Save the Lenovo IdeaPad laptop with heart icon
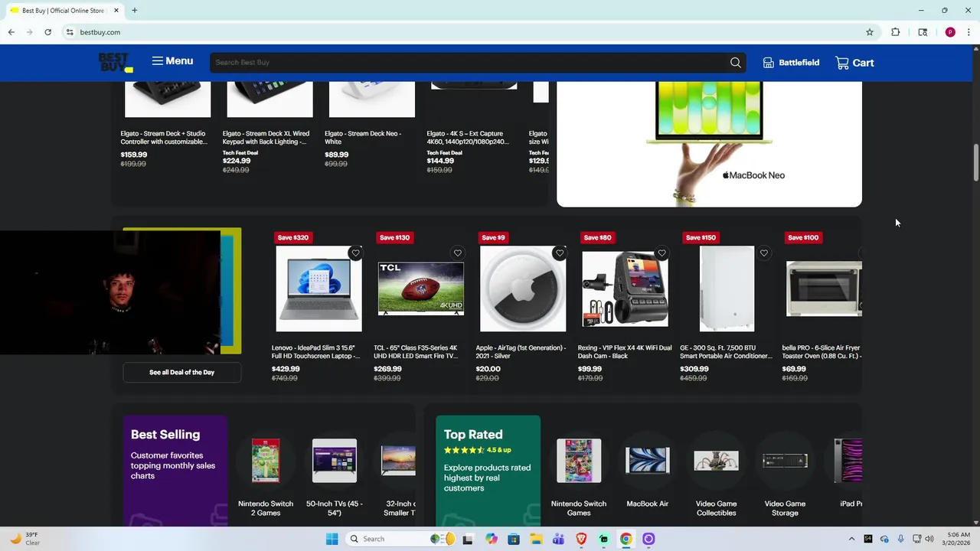980x551 pixels. click(355, 253)
